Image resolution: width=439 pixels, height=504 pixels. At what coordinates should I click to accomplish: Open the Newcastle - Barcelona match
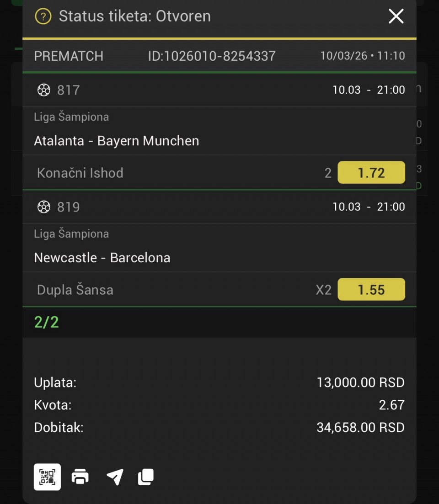click(x=102, y=258)
